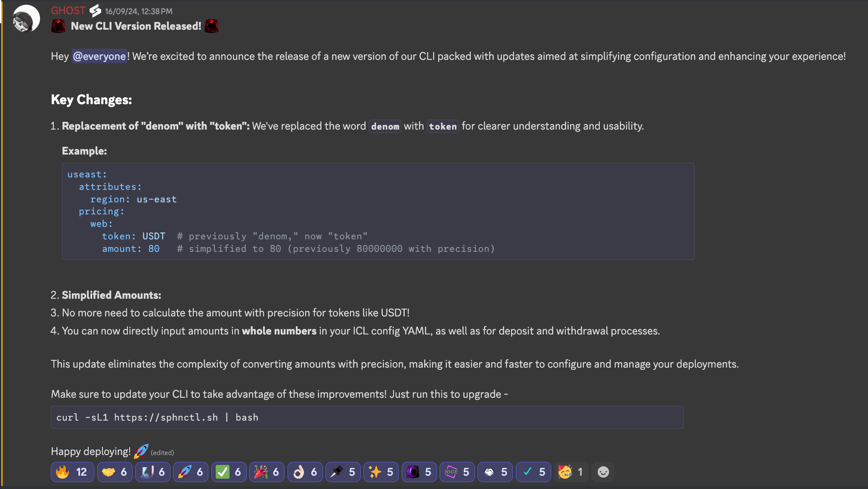
Task: Click the server tag badge beside GHOST
Action: point(95,11)
